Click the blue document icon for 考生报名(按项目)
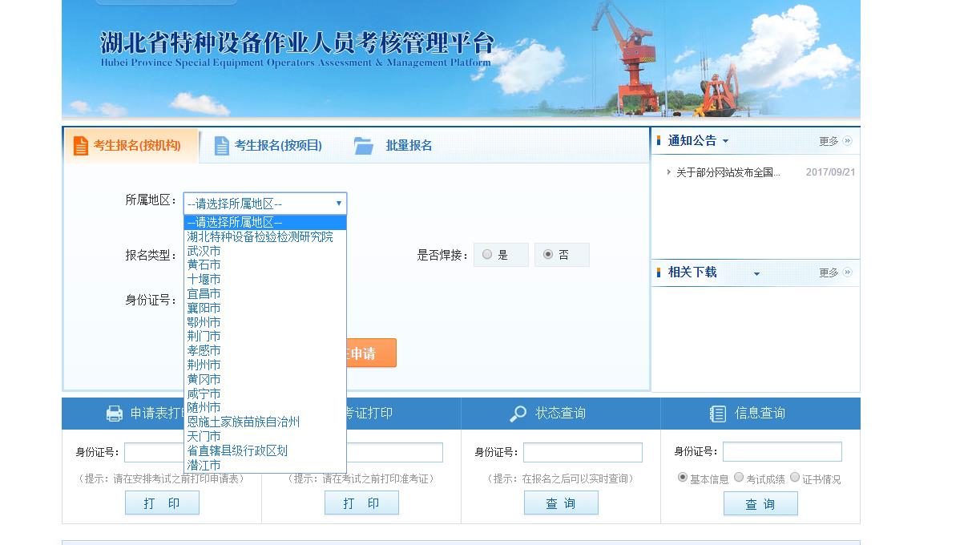This screenshot has height=545, width=980. [x=222, y=146]
